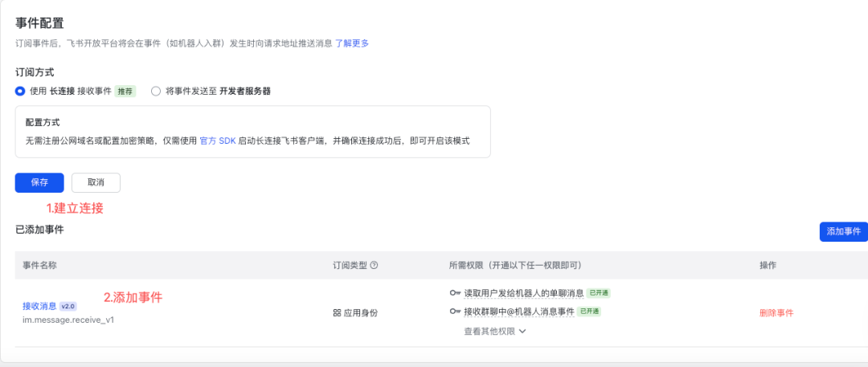Open the 了解更多 link
This screenshot has width=868, height=367.
pos(352,43)
